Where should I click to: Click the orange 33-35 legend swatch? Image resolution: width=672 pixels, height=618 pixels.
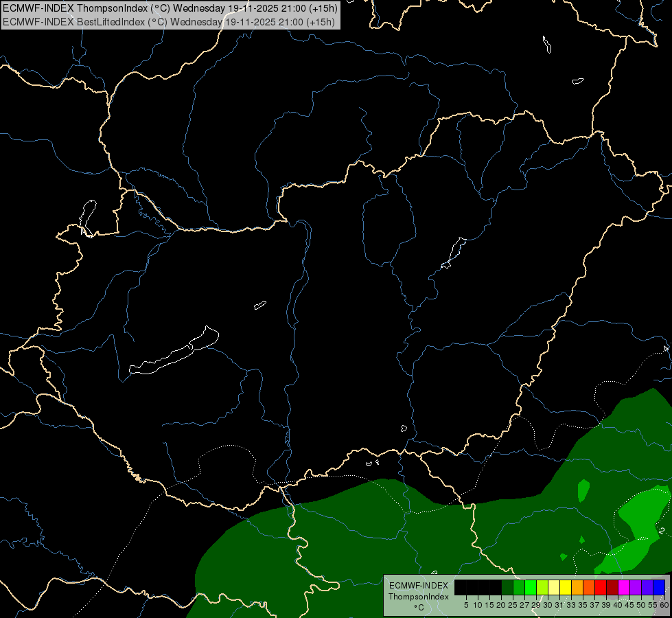(577, 588)
